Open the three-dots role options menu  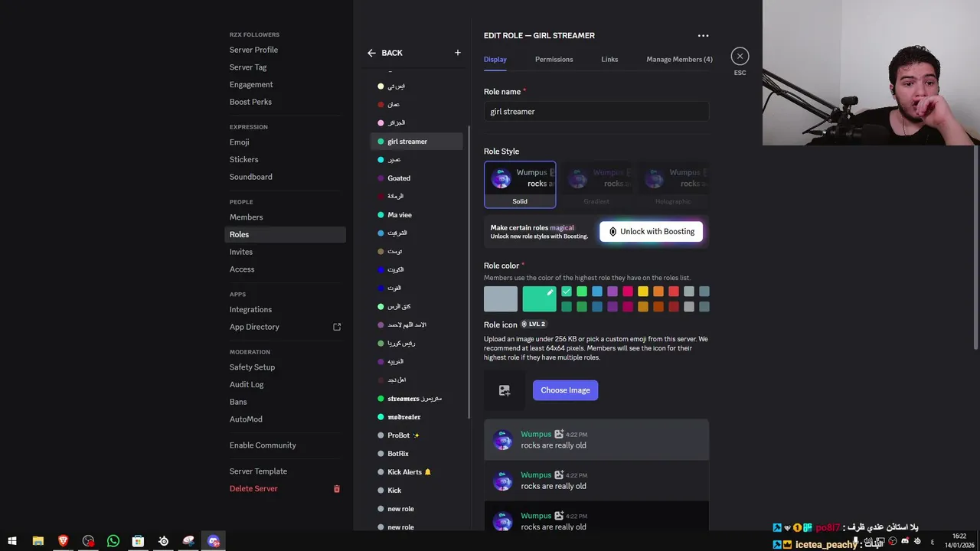click(703, 35)
